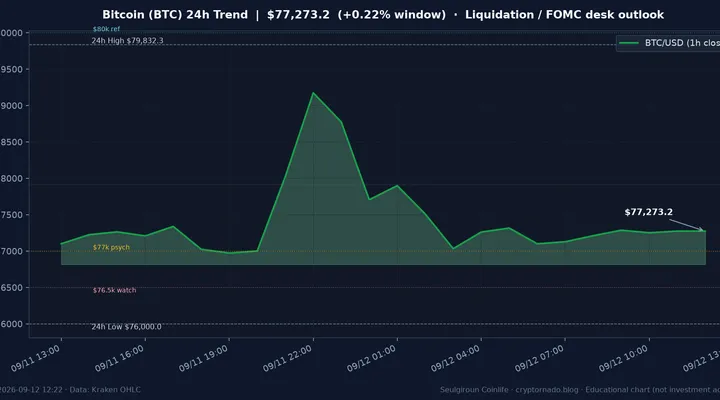Click the '$80k ref' label
The image size is (720, 400).
point(106,29)
